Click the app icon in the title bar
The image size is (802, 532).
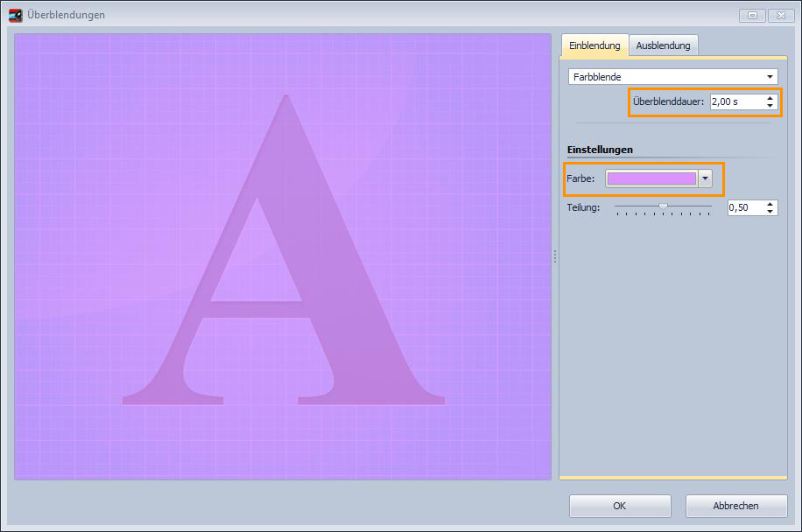pyautogui.click(x=15, y=15)
